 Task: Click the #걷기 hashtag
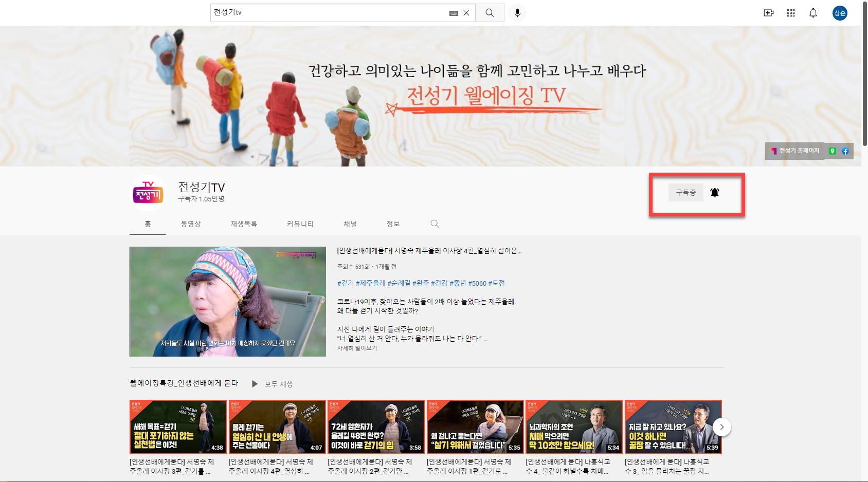(346, 283)
